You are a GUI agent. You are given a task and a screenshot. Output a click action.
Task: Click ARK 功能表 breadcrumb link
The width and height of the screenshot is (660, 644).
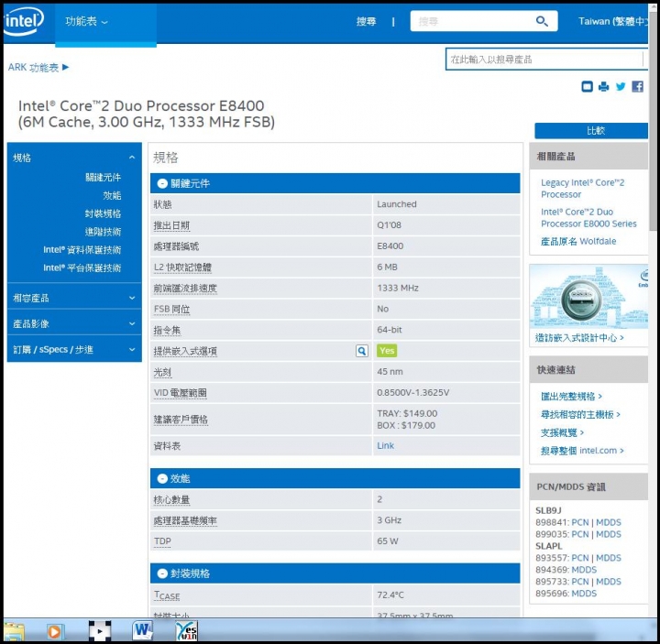tap(38, 67)
